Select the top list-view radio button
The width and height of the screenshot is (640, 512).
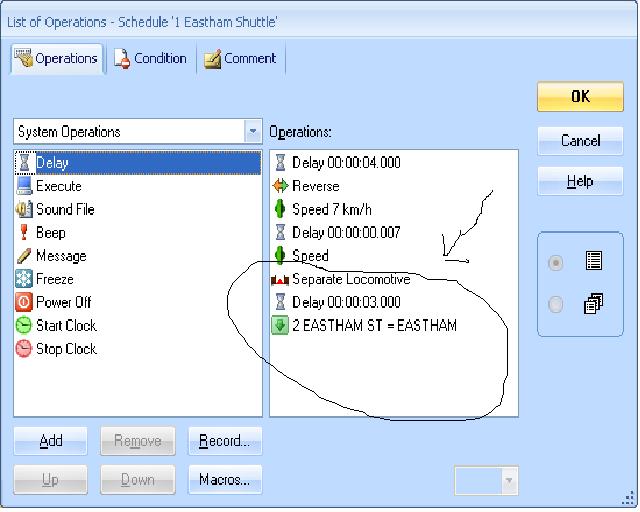(556, 263)
